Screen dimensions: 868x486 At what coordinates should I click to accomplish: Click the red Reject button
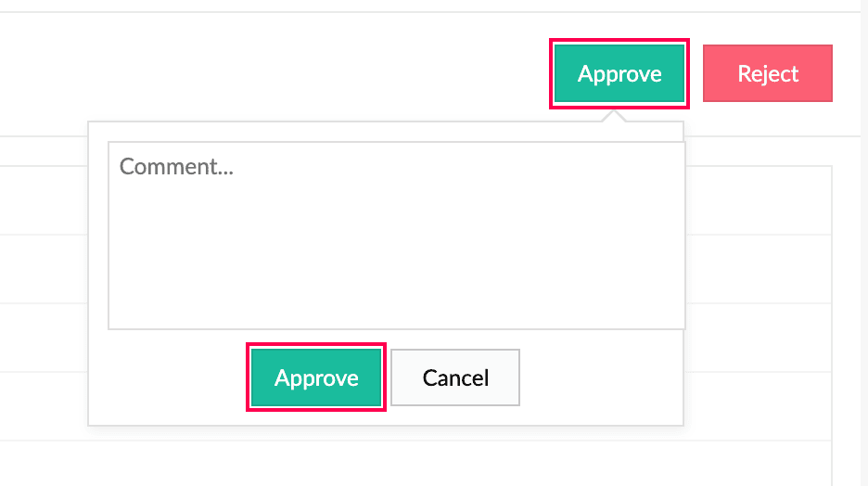(767, 73)
